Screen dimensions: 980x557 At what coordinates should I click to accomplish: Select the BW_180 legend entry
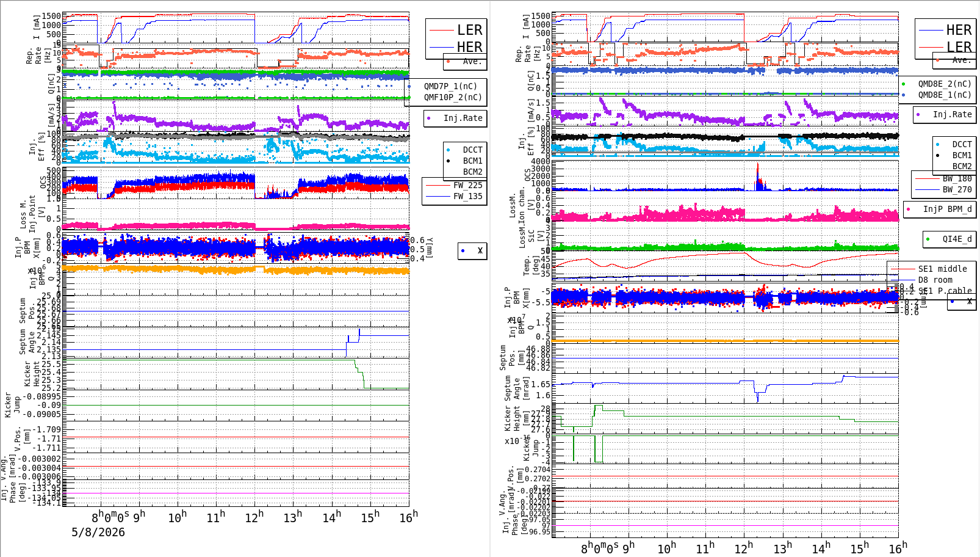coord(957,179)
